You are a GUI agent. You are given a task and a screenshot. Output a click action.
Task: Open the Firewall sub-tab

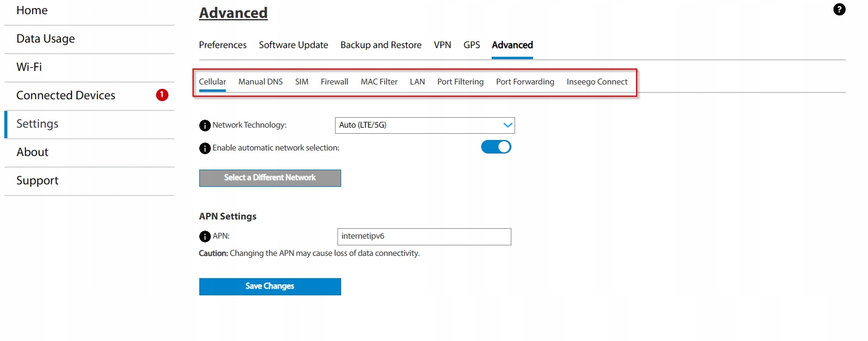point(334,81)
